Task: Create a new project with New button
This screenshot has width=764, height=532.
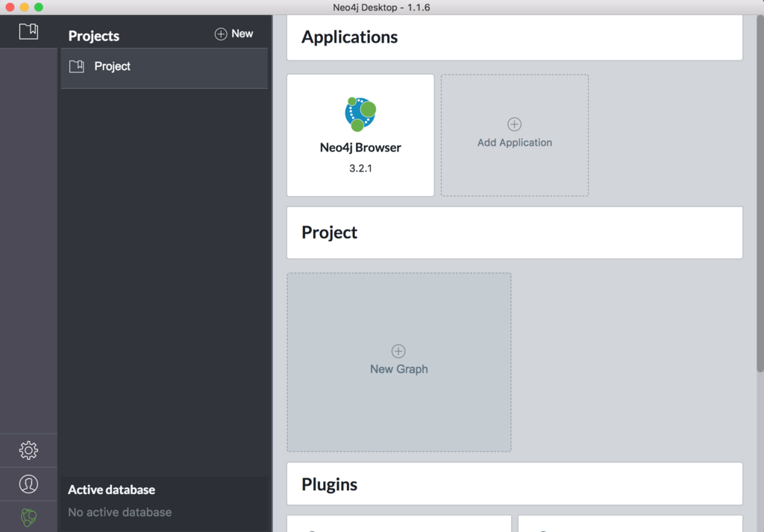Action: pos(234,34)
